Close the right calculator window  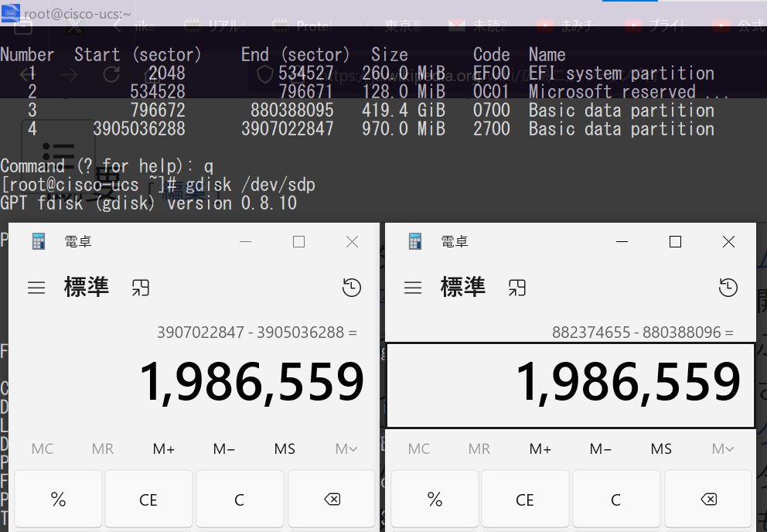click(728, 241)
